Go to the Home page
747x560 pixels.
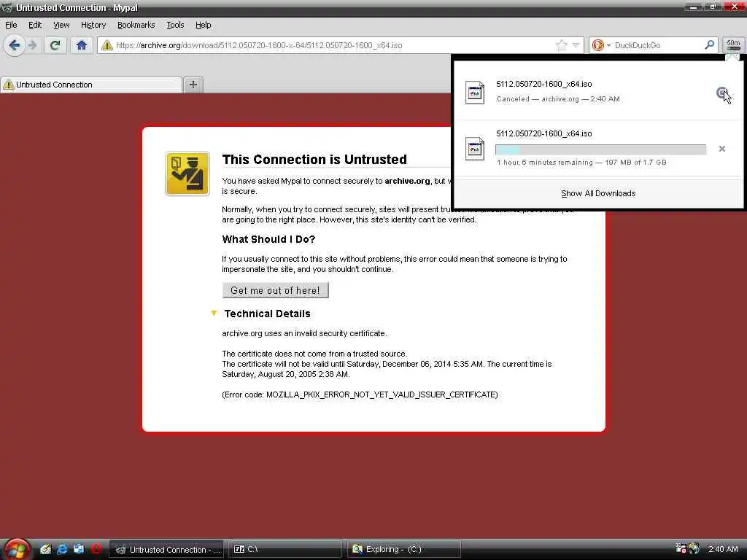pyautogui.click(x=82, y=45)
